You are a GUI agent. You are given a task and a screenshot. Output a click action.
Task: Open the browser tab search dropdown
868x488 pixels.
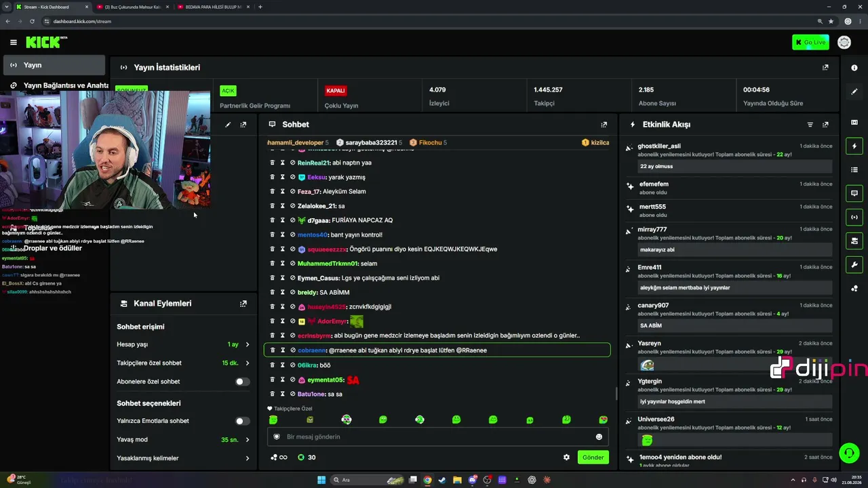click(7, 7)
